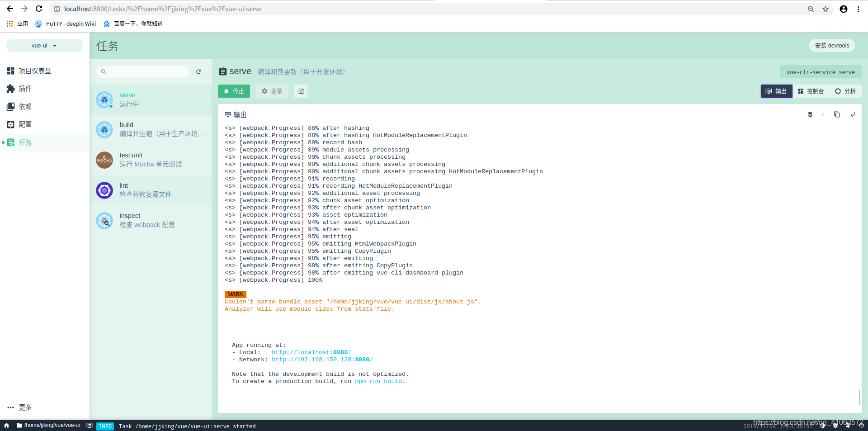Viewport: 868px width, 431px height.
Task: Click the /home/jjking/vue/vue-ui folder path
Action: [48, 425]
